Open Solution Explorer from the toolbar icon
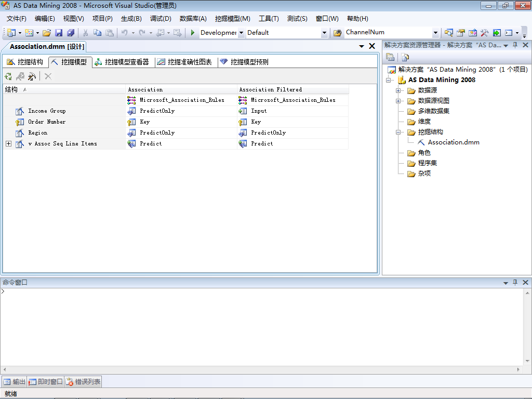This screenshot has height=399, width=532. pos(448,33)
